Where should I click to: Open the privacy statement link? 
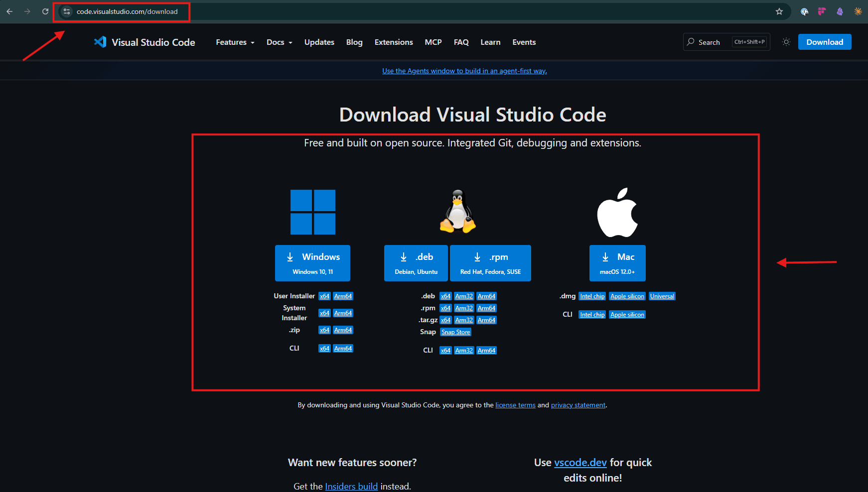(x=578, y=405)
